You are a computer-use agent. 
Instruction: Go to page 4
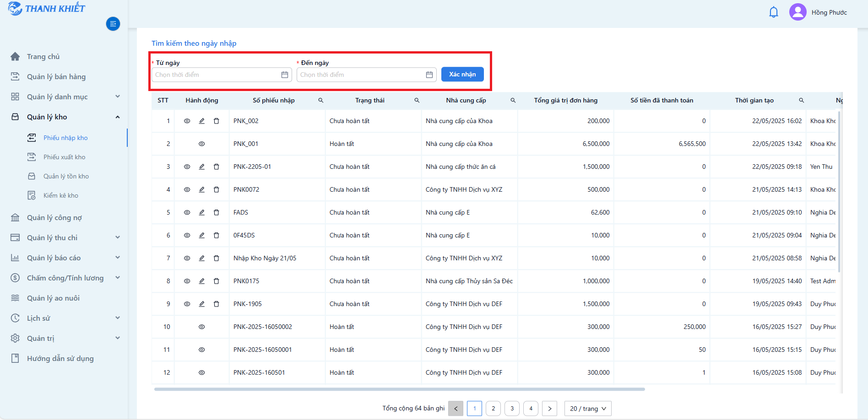pos(531,409)
